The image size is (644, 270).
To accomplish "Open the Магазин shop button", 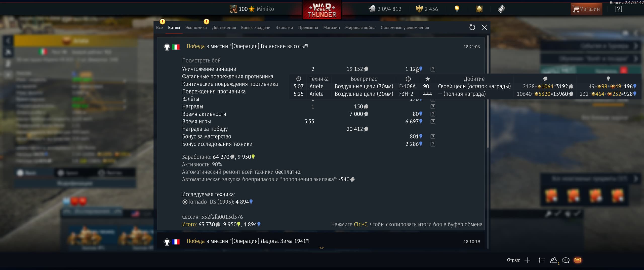I will click(x=586, y=9).
